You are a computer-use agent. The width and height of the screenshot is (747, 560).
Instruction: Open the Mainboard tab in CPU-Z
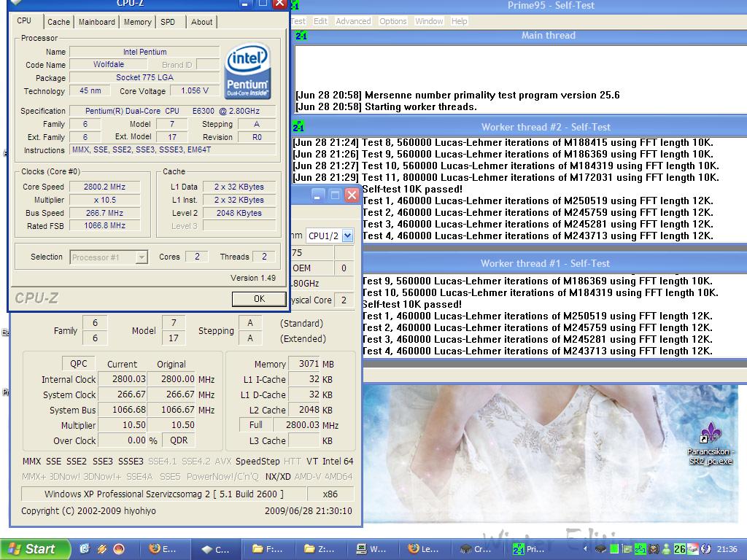[x=97, y=22]
